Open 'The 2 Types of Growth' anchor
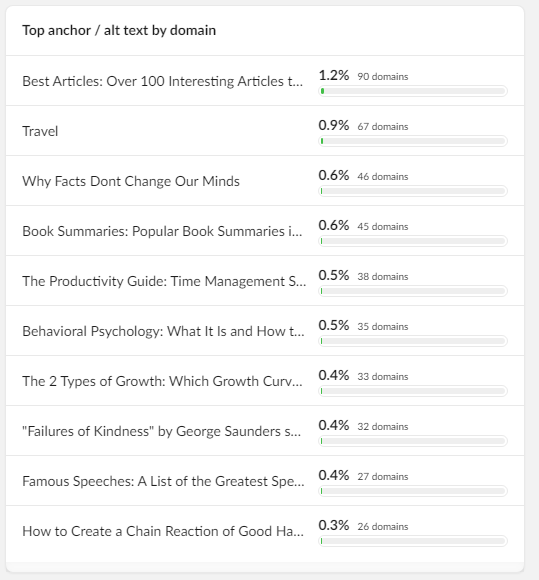Viewport: 539px width, 580px height. [x=162, y=381]
